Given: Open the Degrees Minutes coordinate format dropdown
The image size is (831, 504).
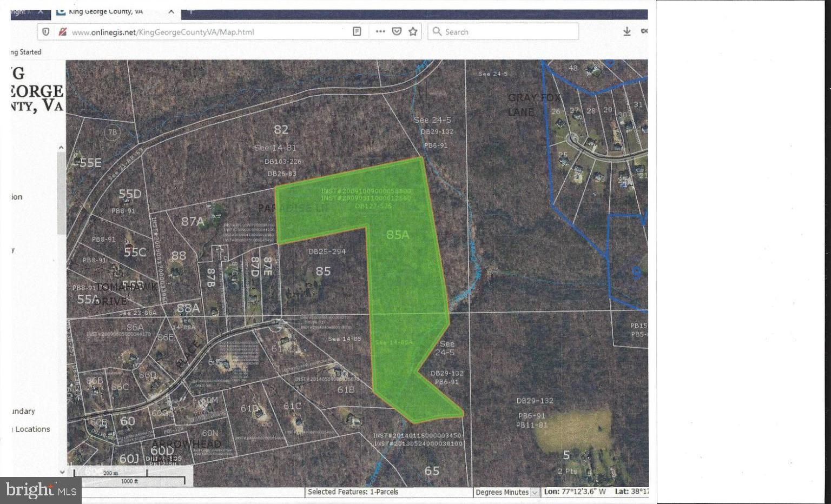Looking at the screenshot, I should pos(506,492).
